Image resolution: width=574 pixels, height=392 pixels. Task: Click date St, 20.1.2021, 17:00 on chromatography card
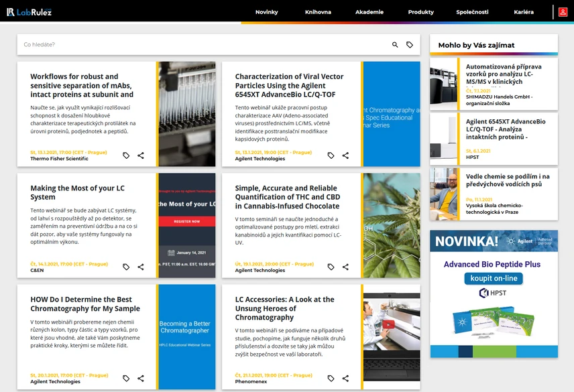point(69,375)
